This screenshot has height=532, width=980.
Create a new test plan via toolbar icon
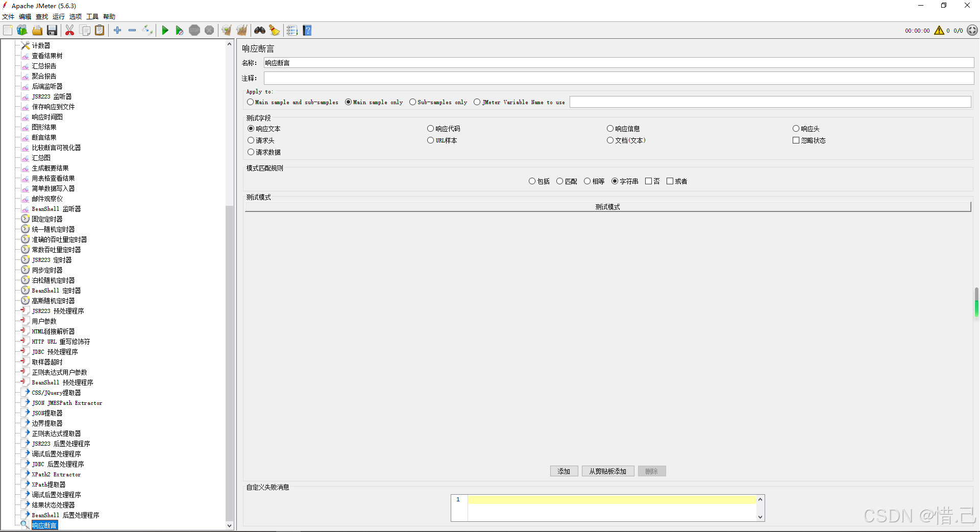8,31
